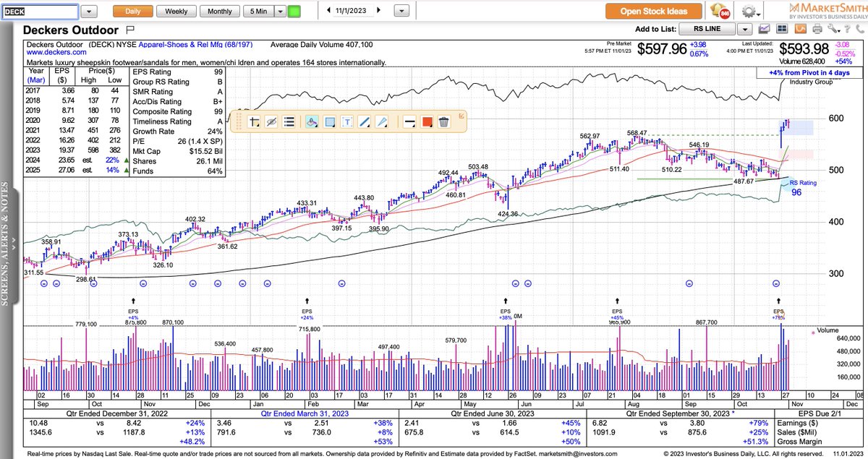868x459 pixels.
Task: Flag Deckers Outdoor with the flag icon
Action: click(x=130, y=30)
